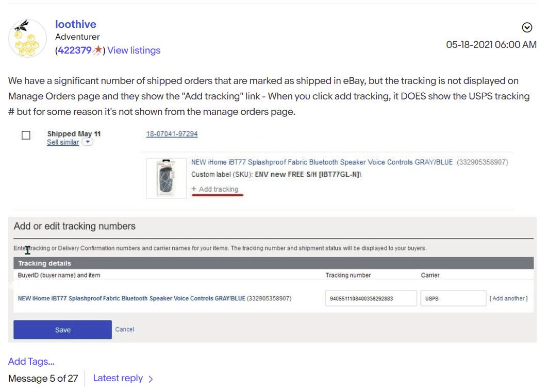Click the Sell similar link
Viewport: 548px width, 392px height.
[x=63, y=142]
